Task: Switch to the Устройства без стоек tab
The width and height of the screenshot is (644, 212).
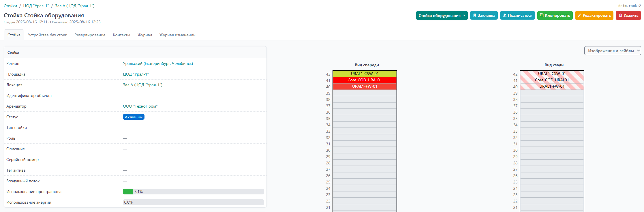Action: click(47, 35)
